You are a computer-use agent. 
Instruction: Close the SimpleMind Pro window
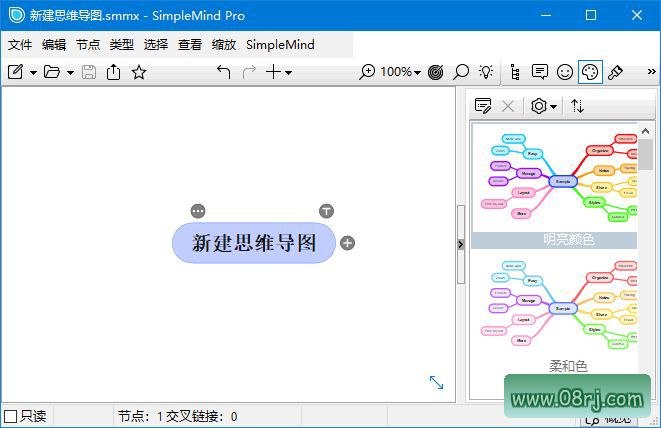coord(637,15)
